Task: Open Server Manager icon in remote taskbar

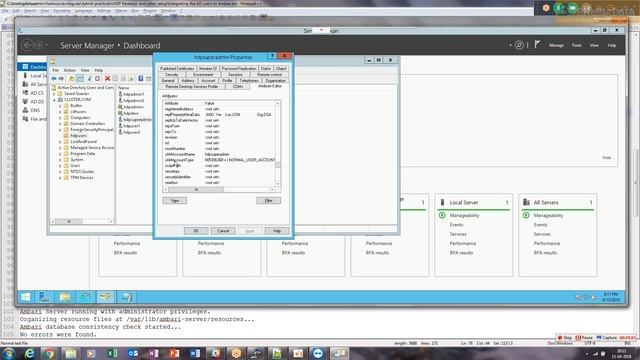Action: coord(44,297)
